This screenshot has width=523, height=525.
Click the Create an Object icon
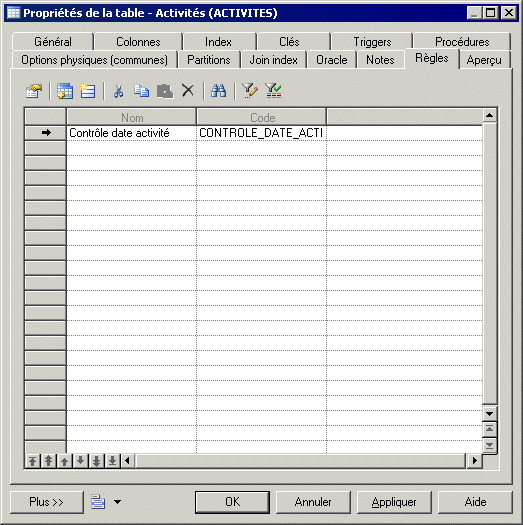coord(88,91)
